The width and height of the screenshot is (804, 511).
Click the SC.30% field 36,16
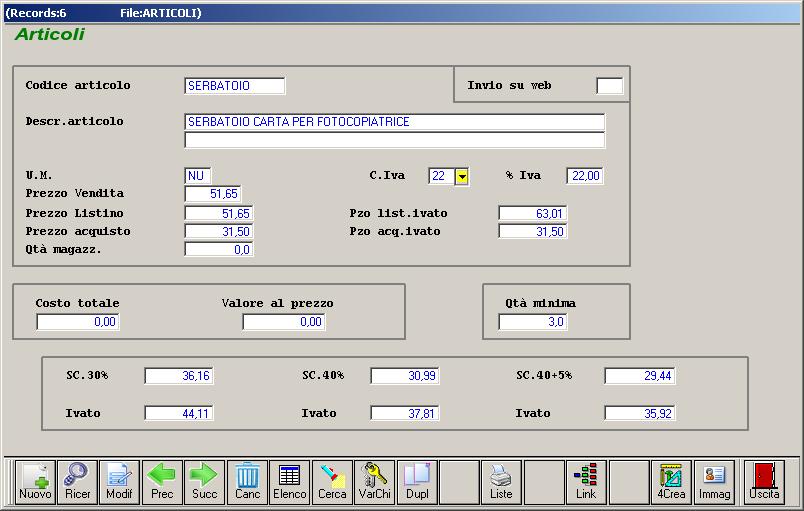[x=179, y=376]
